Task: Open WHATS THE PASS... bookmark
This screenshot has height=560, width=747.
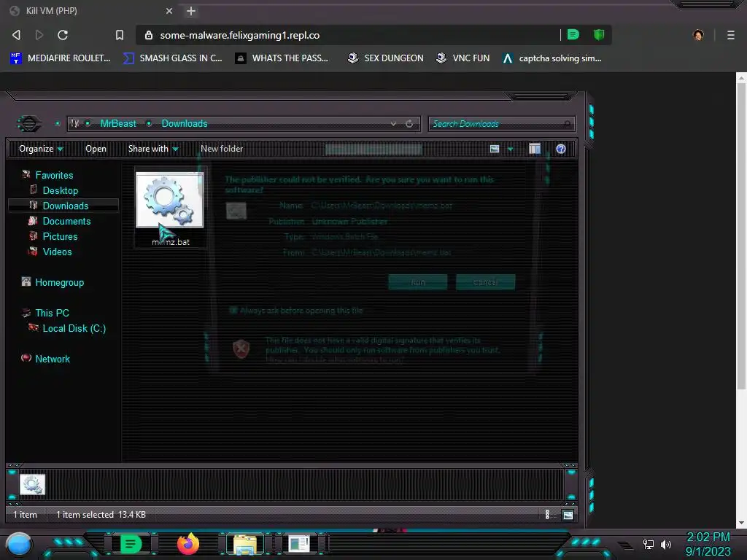Action: pos(282,58)
